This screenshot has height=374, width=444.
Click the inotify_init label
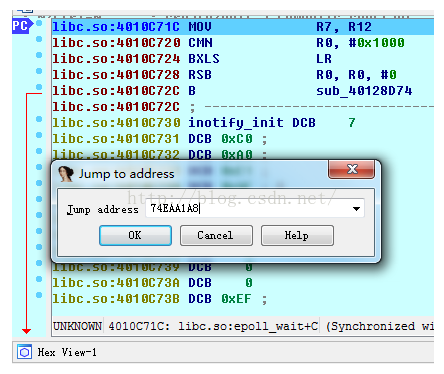click(236, 123)
